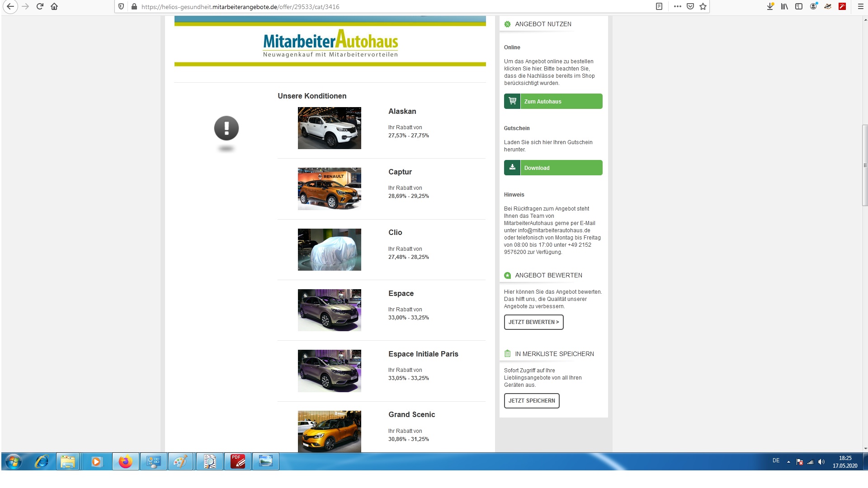The width and height of the screenshot is (868, 488).
Task: Click the white Alaskan pickup thumbnail
Action: click(x=329, y=128)
